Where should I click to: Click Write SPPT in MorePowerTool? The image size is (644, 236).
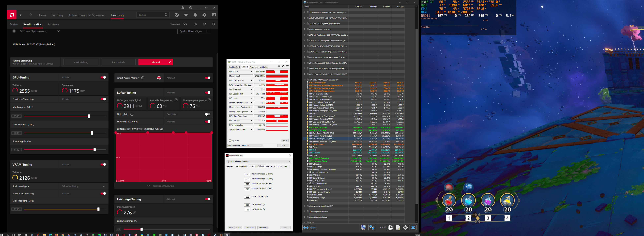coord(263,227)
